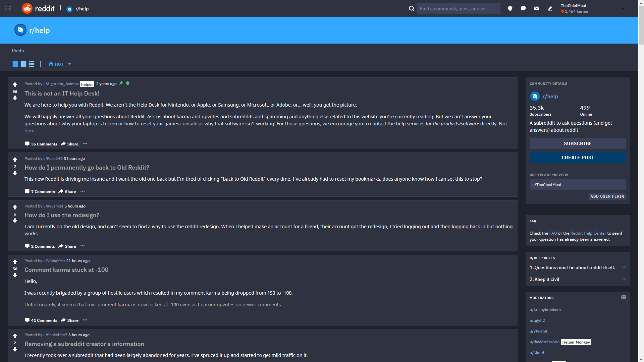The image size is (644, 362).
Task: Open more options on karma stuck post
Action: tap(85, 320)
